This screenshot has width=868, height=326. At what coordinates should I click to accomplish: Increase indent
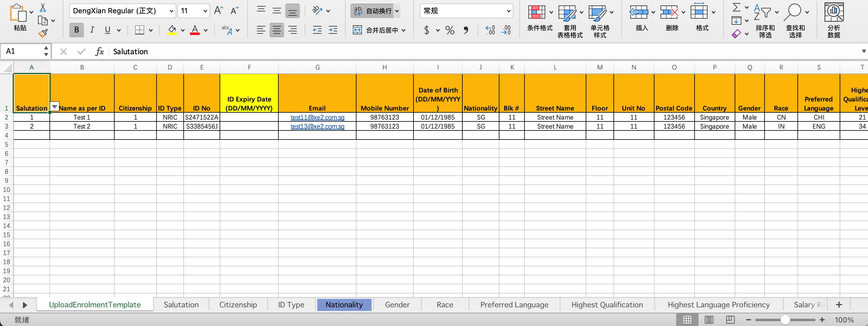[333, 30]
